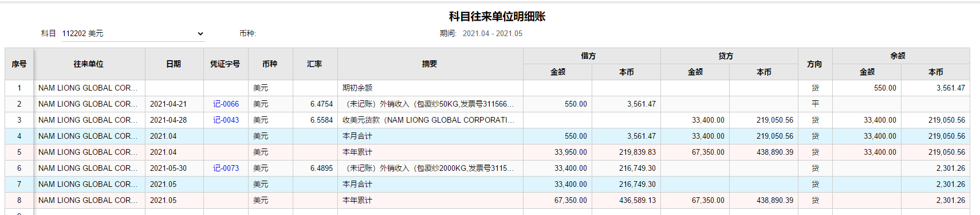Select the period text 2021.04 - 2021.05
980x215 pixels.
click(493, 34)
